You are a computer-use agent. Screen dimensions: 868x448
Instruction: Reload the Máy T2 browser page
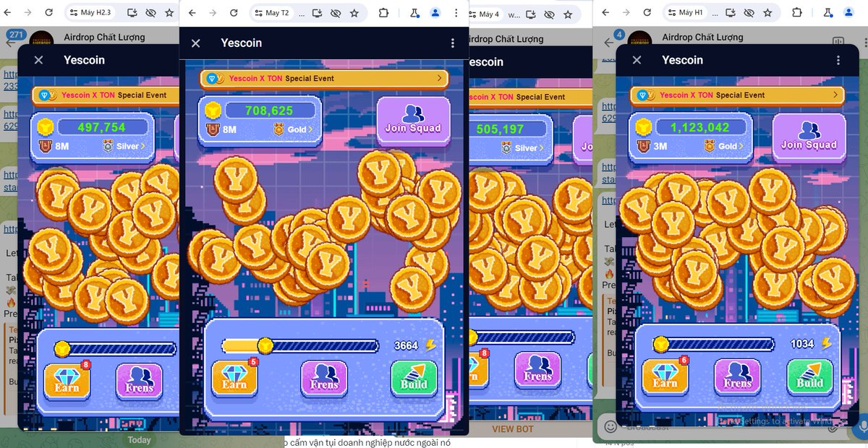(x=234, y=13)
